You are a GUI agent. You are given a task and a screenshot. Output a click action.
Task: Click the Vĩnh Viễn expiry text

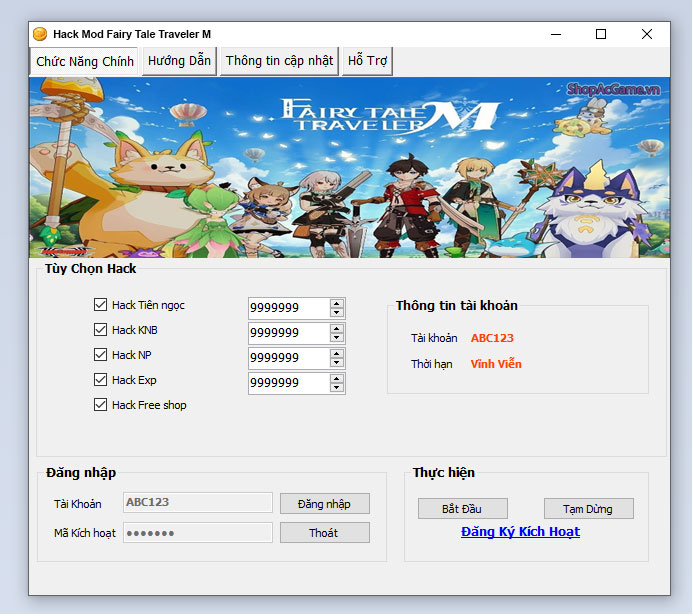point(496,364)
